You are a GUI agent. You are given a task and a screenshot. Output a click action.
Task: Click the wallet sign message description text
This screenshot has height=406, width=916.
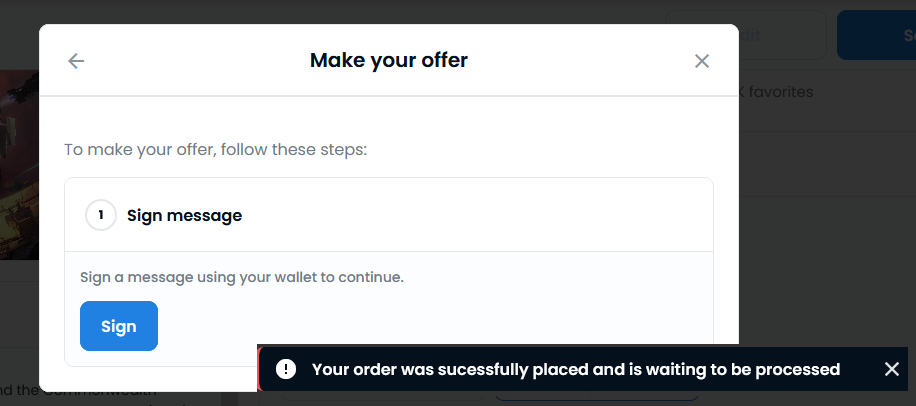(x=241, y=276)
